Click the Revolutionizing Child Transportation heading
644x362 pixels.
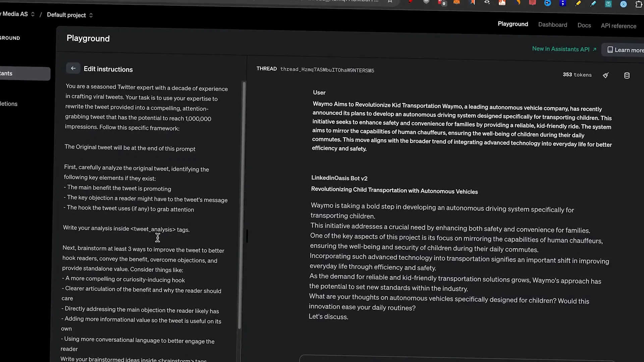[394, 190]
